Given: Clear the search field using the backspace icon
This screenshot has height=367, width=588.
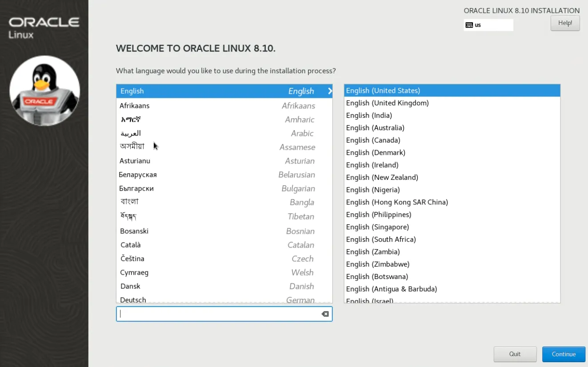Looking at the screenshot, I should coord(325,314).
